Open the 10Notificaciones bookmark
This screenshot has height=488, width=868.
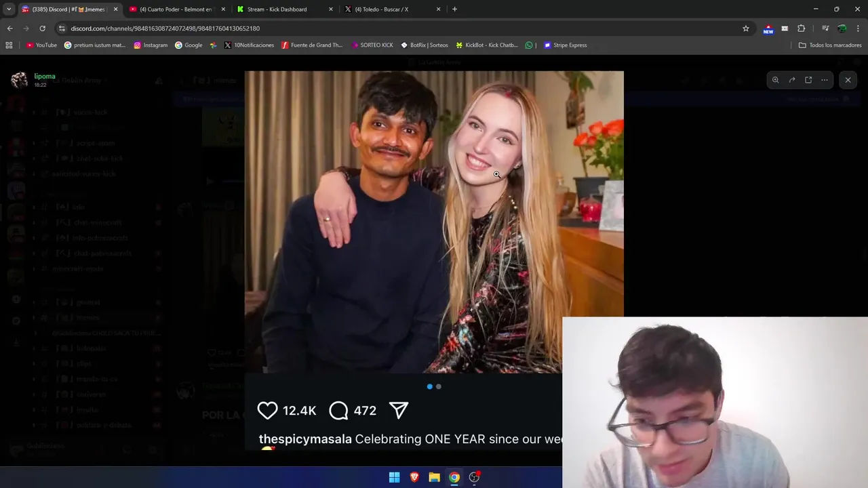249,45
